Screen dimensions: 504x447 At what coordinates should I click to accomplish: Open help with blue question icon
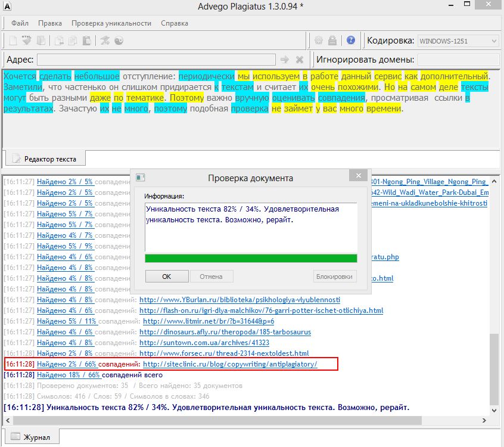click(351, 40)
